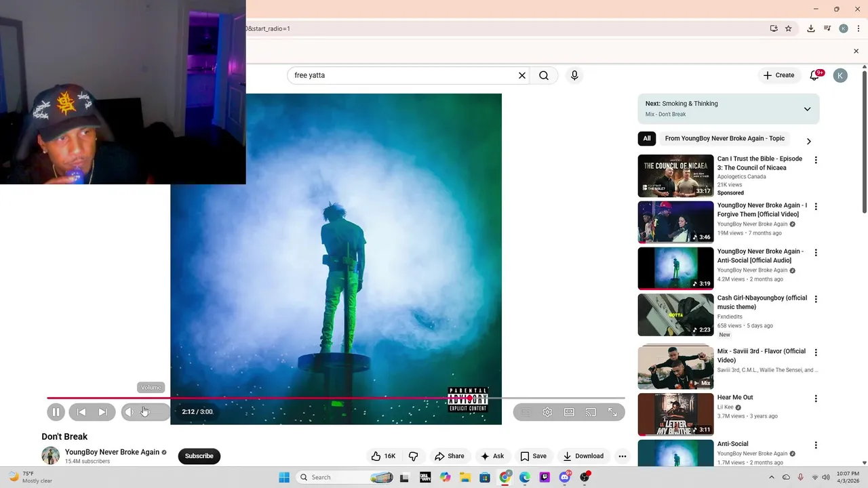Download the video
The height and width of the screenshot is (488, 868).
pos(583,456)
